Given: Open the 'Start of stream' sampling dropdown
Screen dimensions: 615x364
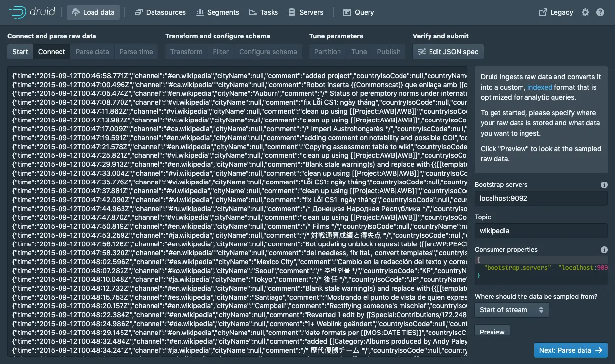Looking at the screenshot, I should click(x=512, y=310).
